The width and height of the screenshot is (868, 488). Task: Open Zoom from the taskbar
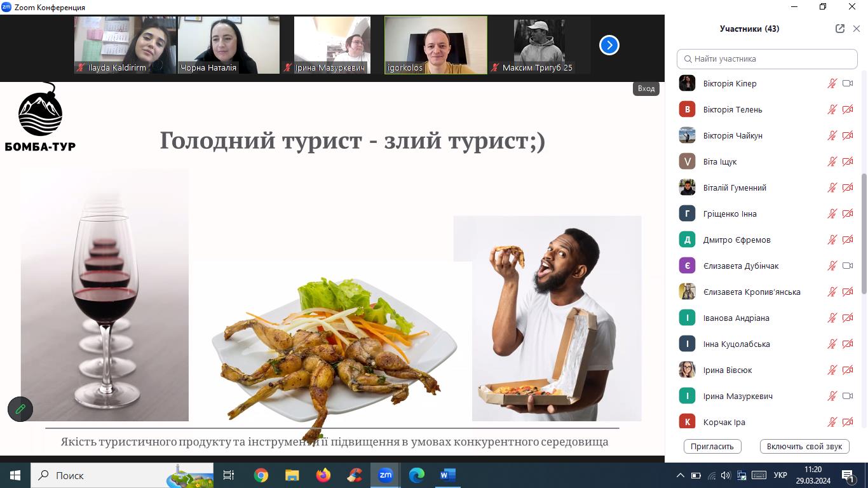(x=386, y=475)
